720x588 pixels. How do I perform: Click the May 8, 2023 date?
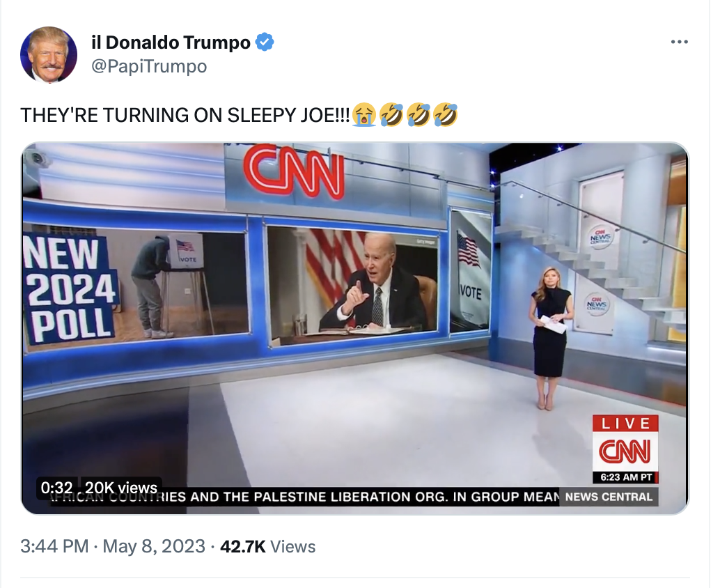click(x=154, y=546)
